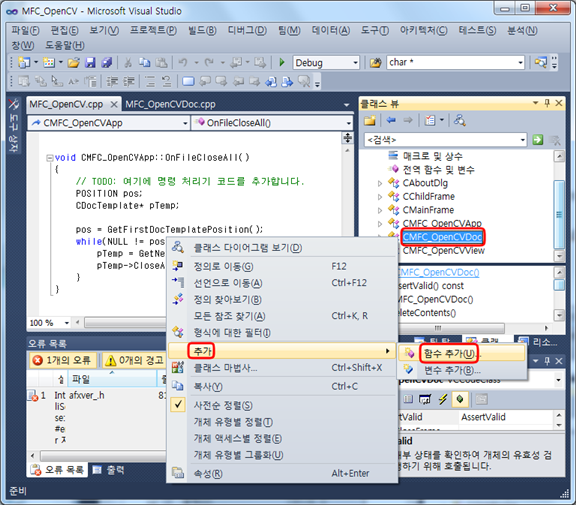The image size is (576, 505).
Task: Expand the CMFC_OpenCVApp class node
Action: point(380,224)
